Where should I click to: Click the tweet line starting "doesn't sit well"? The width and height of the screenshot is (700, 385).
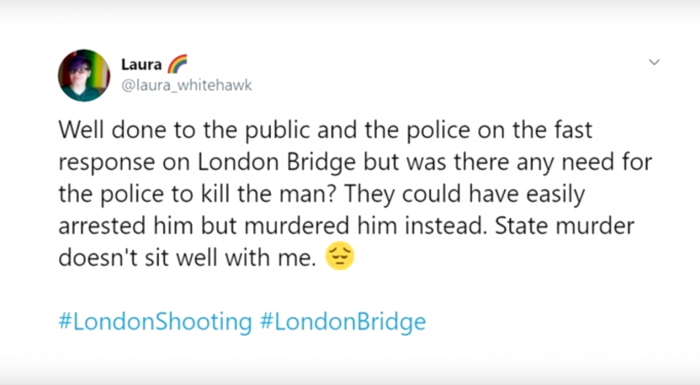pos(188,258)
